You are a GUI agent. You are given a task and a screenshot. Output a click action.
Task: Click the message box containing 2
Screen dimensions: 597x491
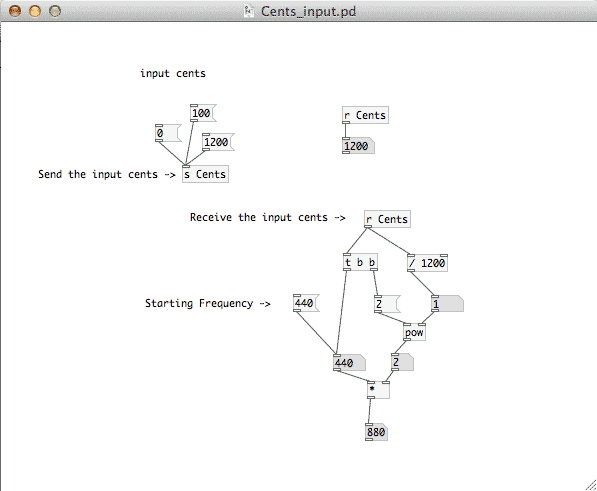click(x=387, y=304)
